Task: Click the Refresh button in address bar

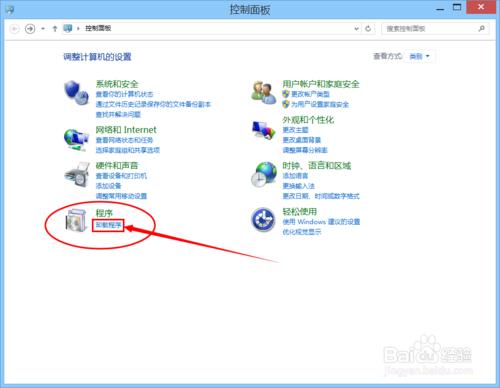Action: click(368, 29)
